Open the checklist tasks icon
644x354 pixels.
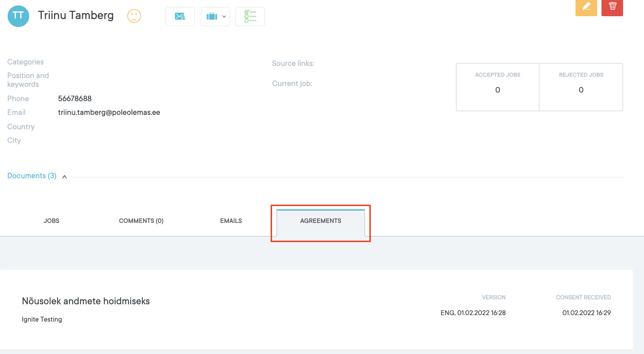coord(250,17)
